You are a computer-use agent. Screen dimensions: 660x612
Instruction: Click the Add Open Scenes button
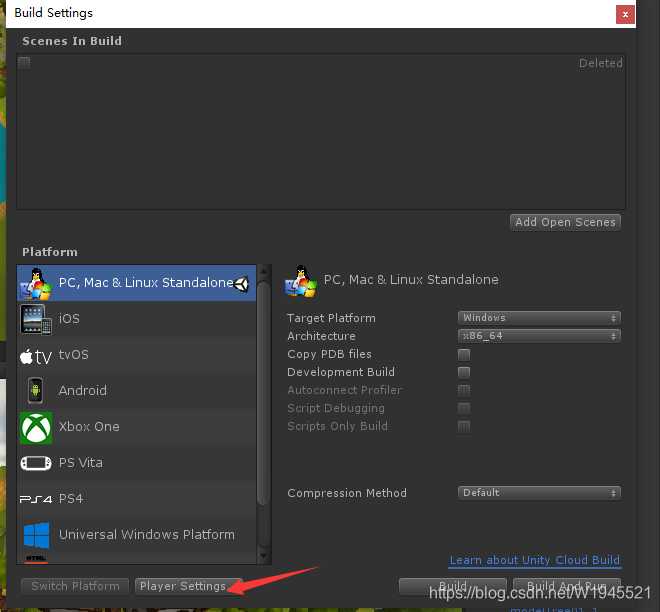pos(565,222)
